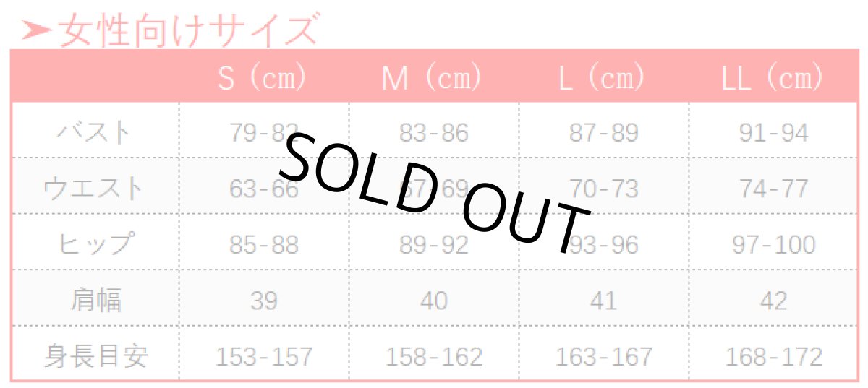868x388 pixels.
Task: Click the S shoulder width value 39
Action: tap(263, 301)
